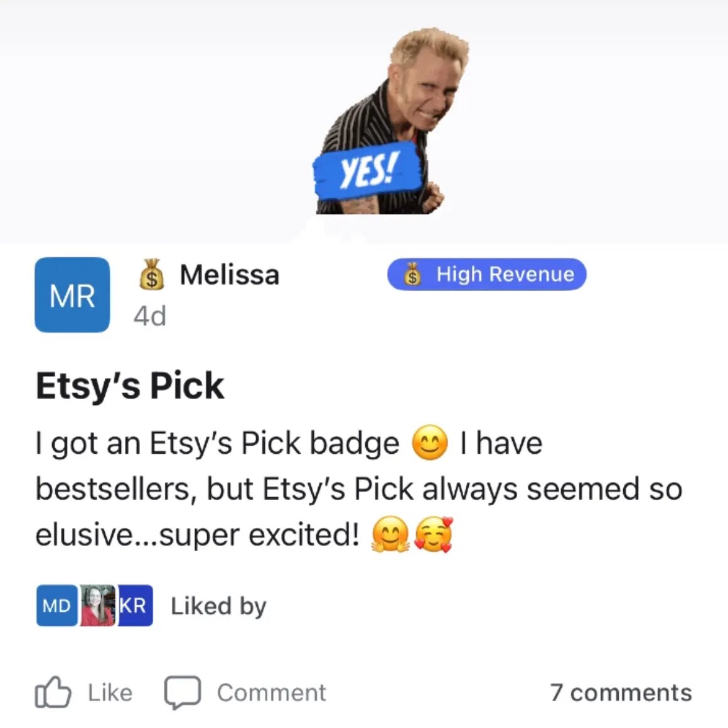The width and height of the screenshot is (728, 728).
Task: Click the smiling face with hearts emoji
Action: [x=432, y=534]
